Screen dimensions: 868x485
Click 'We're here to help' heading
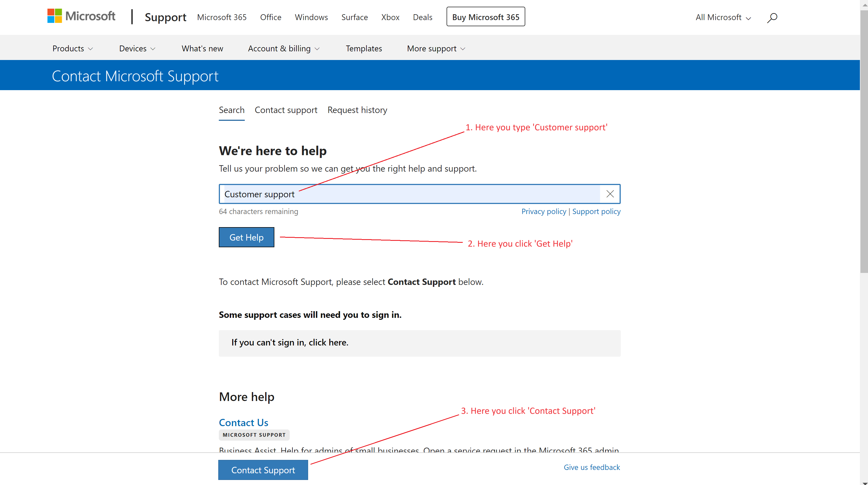point(273,151)
